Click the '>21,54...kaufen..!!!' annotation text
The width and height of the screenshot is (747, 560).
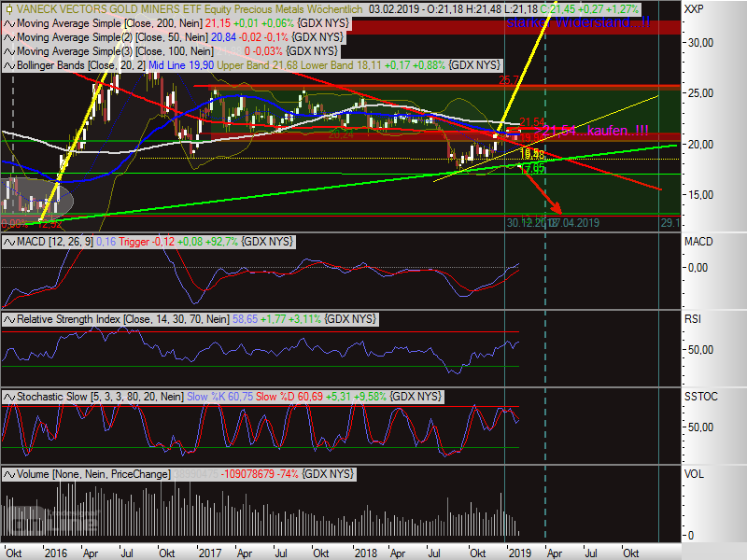(591, 131)
